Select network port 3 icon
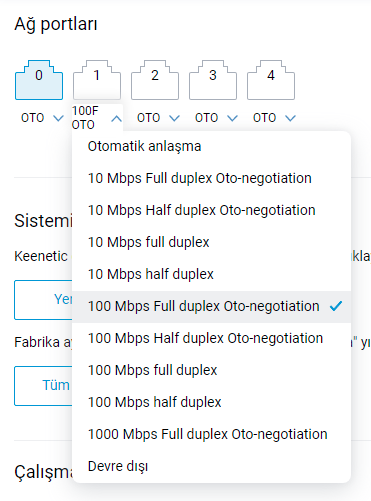 (213, 80)
